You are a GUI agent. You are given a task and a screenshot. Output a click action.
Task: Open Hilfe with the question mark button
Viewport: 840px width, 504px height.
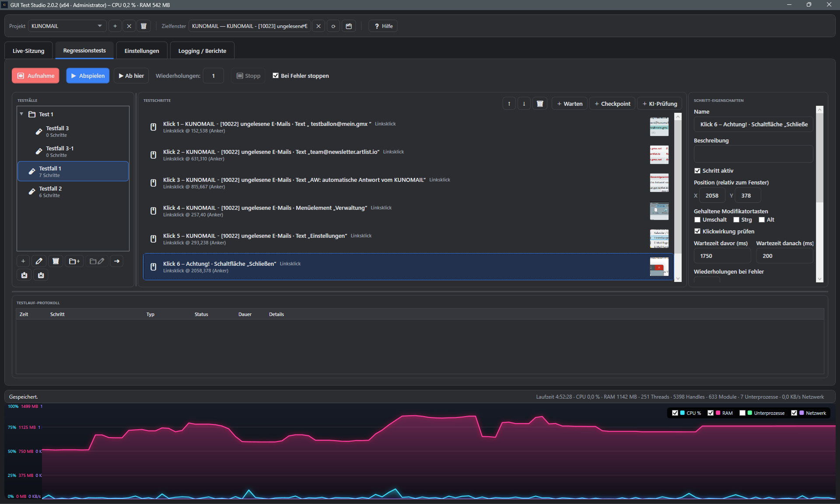[x=383, y=26]
